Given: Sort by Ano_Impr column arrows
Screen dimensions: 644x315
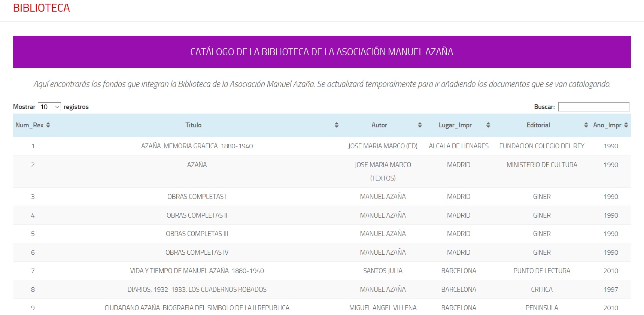Looking at the screenshot, I should point(626,125).
